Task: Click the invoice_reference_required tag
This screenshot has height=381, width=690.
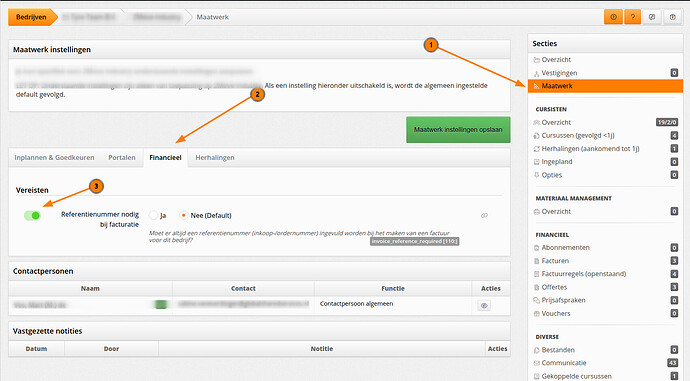Action: 415,241
